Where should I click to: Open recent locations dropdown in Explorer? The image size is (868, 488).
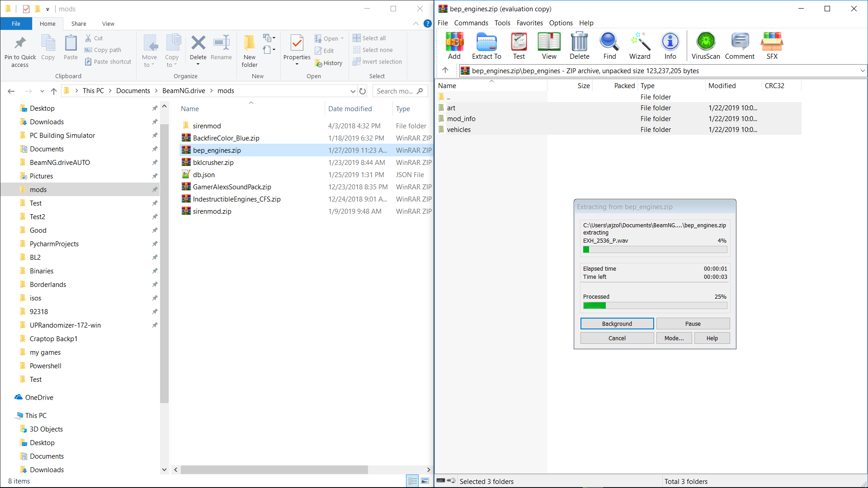pyautogui.click(x=42, y=91)
